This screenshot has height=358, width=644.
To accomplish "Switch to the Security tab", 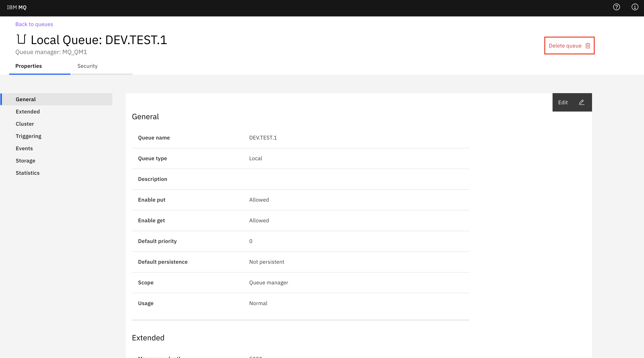I will coord(87,66).
